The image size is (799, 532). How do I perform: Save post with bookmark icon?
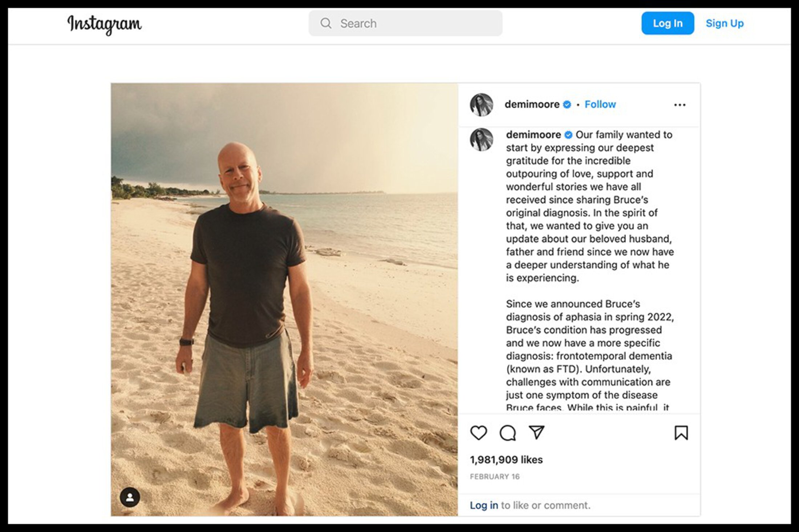[681, 432]
